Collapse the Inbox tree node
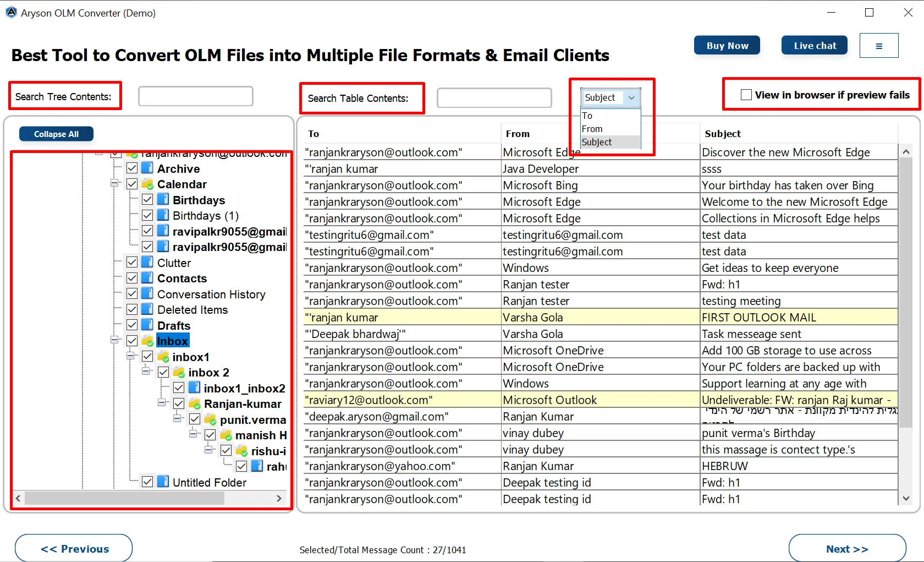 coord(114,340)
